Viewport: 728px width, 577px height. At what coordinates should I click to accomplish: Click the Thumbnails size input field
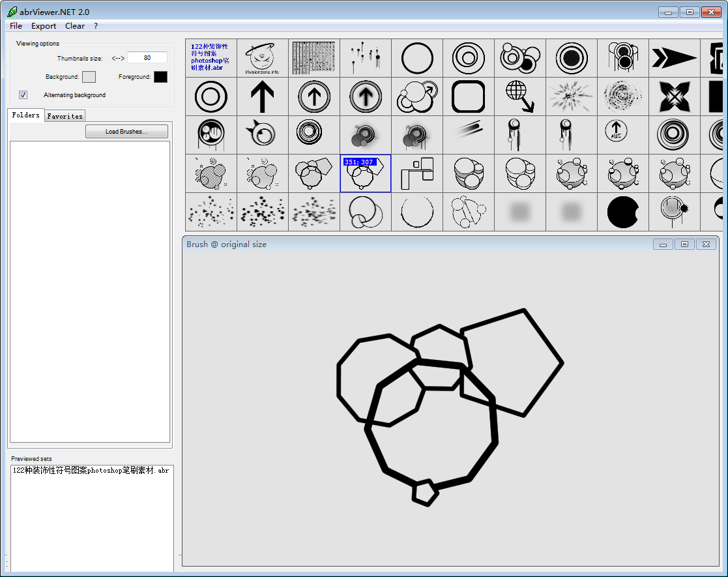[x=147, y=58]
